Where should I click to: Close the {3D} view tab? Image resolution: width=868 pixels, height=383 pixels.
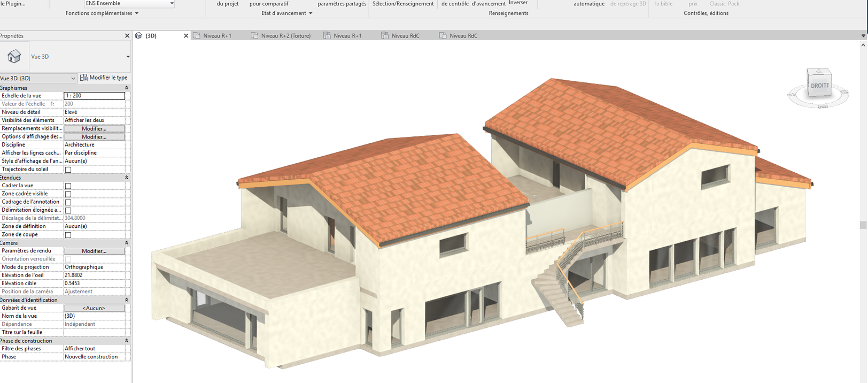coord(186,36)
